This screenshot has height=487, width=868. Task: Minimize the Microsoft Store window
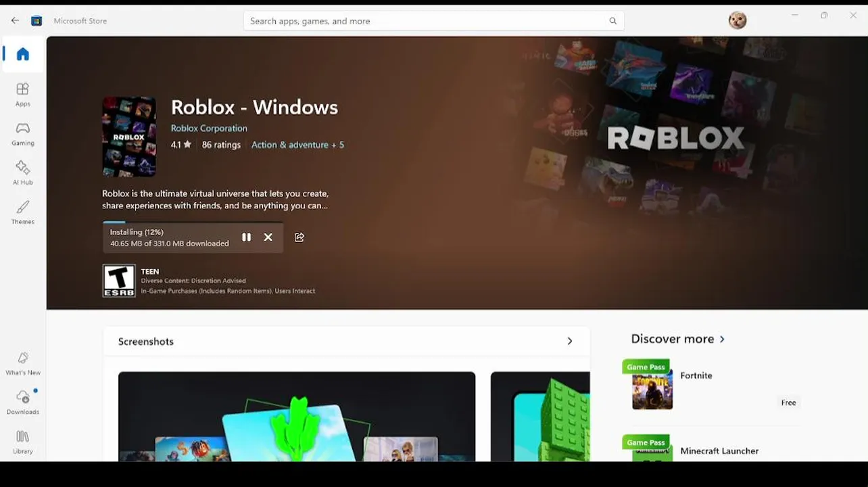[795, 15]
